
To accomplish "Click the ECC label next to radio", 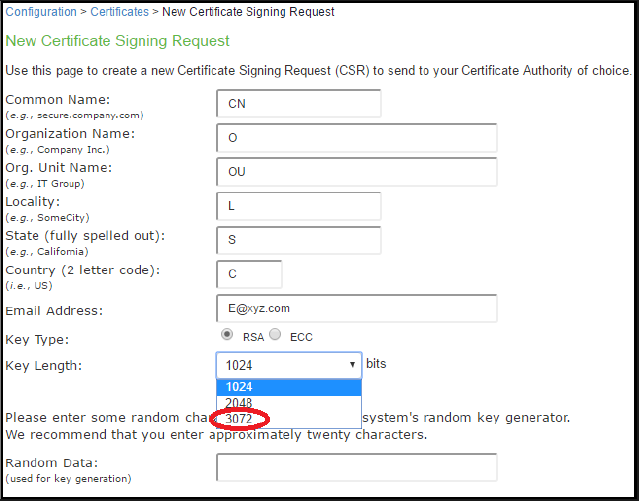I will tap(301, 337).
